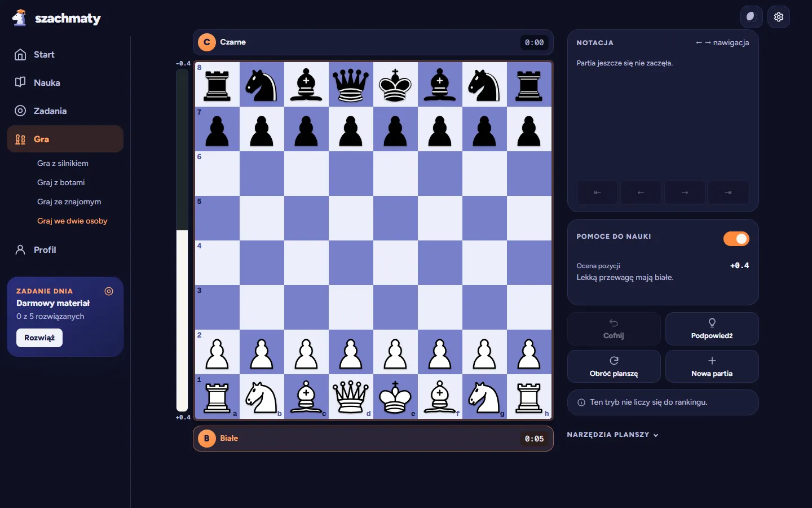The height and width of the screenshot is (508, 812).
Task: Toggle the dark theme moon icon
Action: (751, 17)
